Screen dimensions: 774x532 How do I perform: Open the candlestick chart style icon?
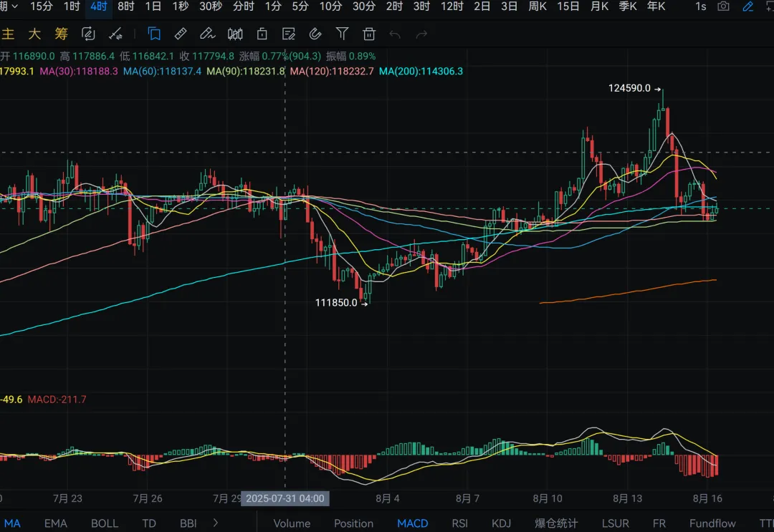[x=235, y=34]
